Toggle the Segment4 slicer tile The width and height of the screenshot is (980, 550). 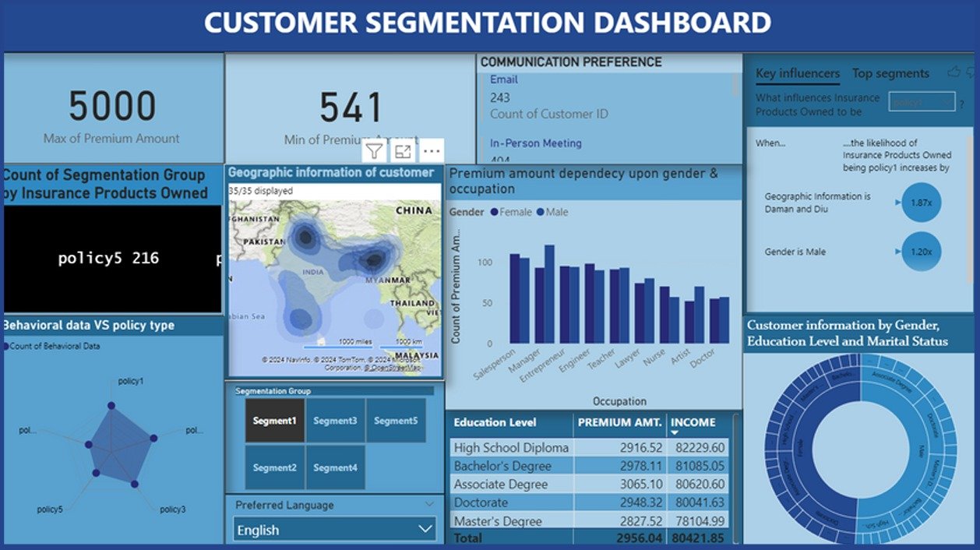[x=335, y=467]
